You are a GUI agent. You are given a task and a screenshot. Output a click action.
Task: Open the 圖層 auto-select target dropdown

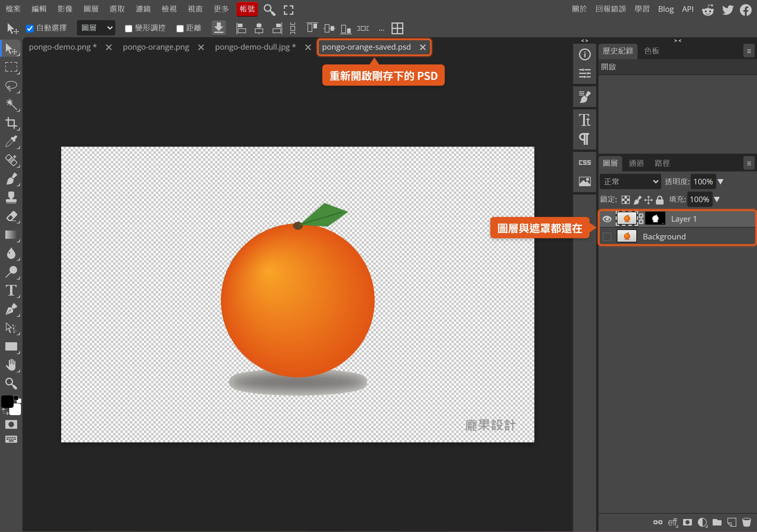pos(96,28)
